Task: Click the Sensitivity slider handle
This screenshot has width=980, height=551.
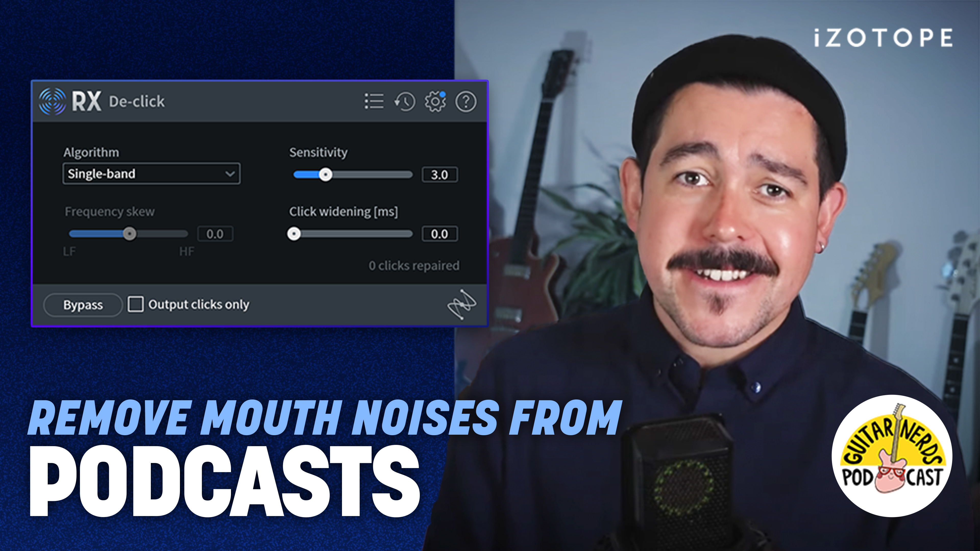Action: click(x=325, y=174)
